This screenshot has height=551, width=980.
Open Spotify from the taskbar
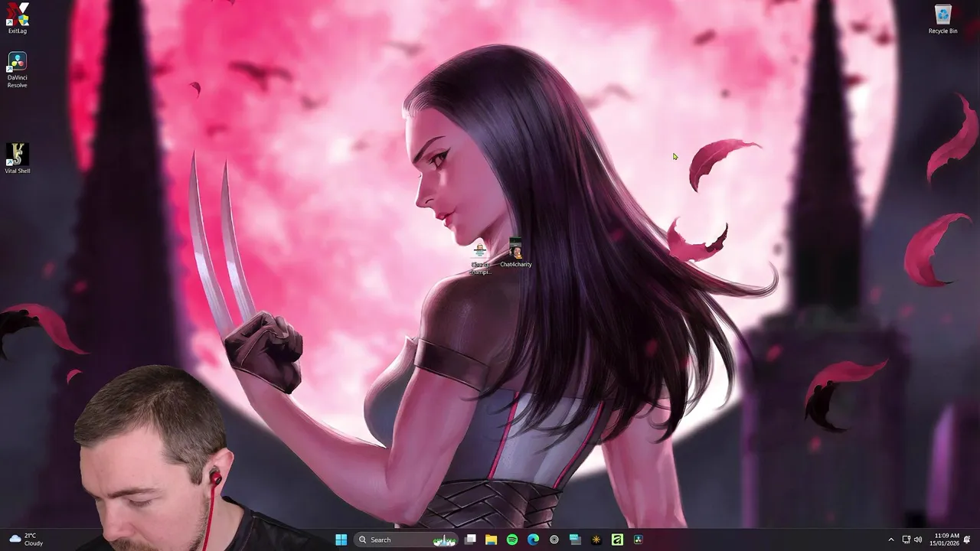(x=512, y=540)
